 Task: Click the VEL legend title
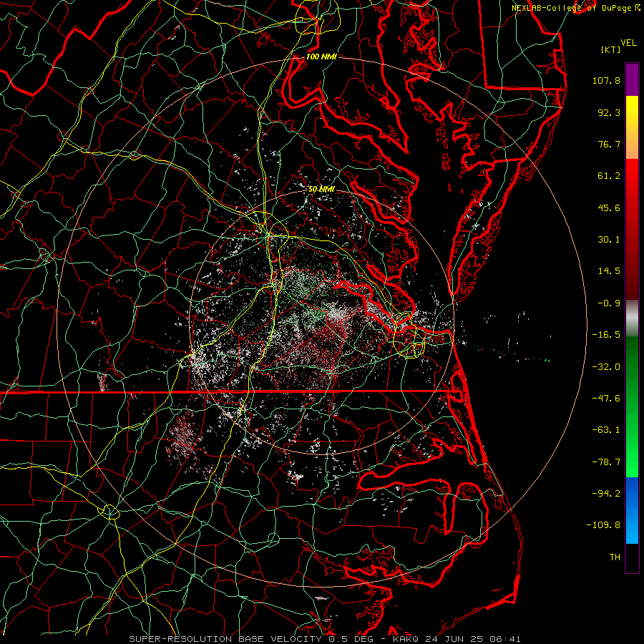[x=628, y=43]
